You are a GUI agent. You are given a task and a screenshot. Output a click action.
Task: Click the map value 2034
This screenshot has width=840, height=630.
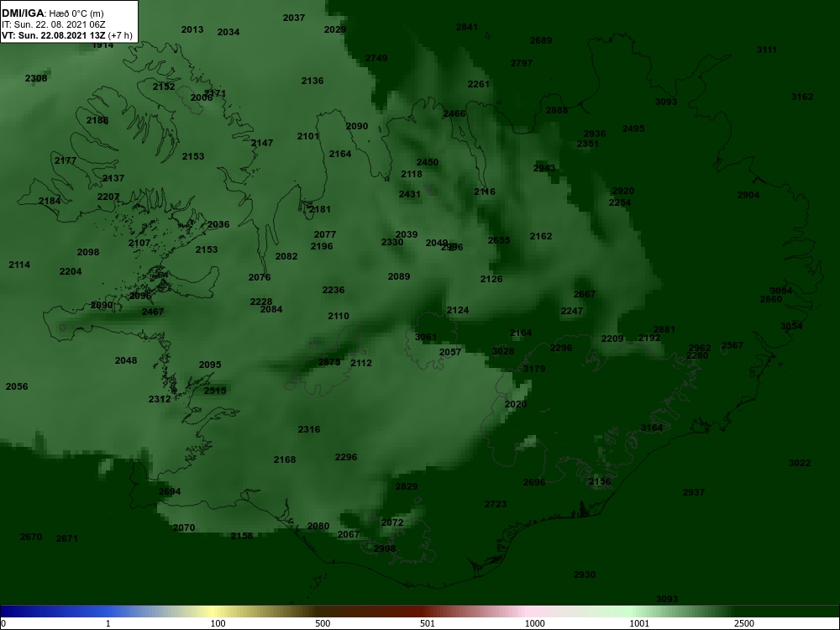click(x=228, y=32)
